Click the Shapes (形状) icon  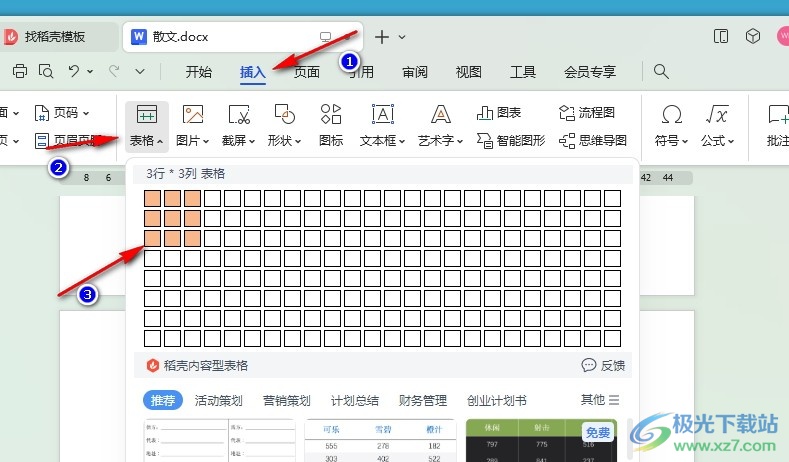pos(284,115)
